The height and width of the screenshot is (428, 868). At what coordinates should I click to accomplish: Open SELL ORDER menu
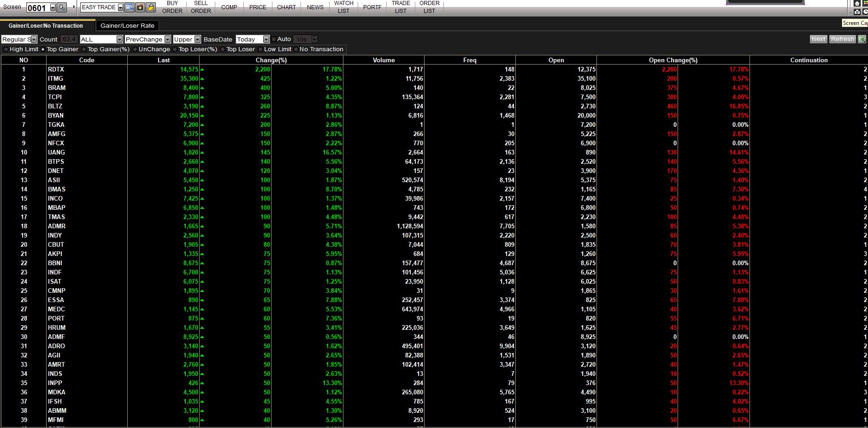click(x=201, y=7)
